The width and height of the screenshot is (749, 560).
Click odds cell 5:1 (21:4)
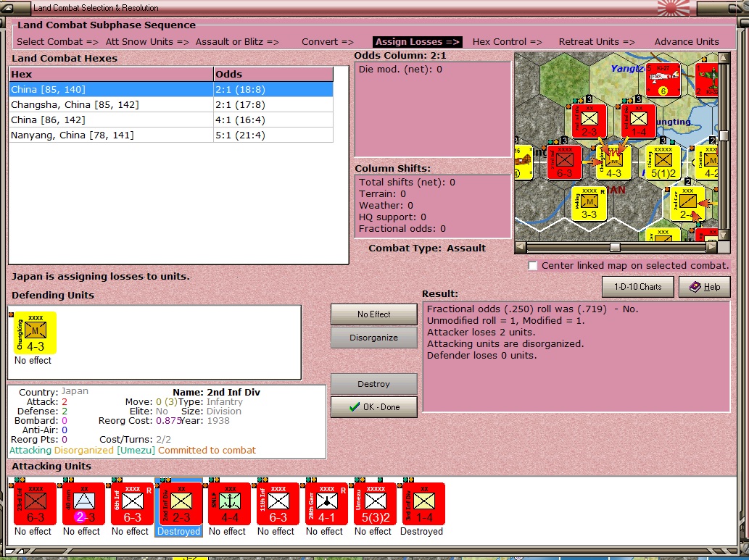click(x=273, y=135)
